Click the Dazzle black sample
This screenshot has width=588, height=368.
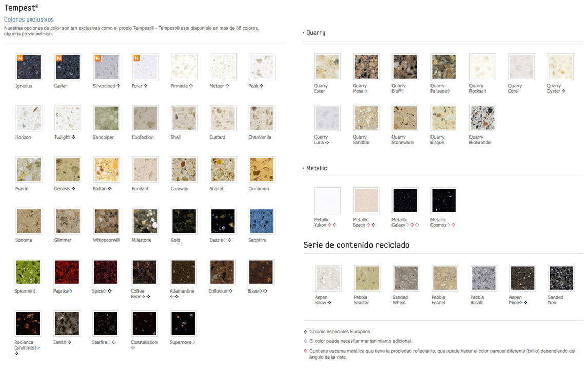223,221
